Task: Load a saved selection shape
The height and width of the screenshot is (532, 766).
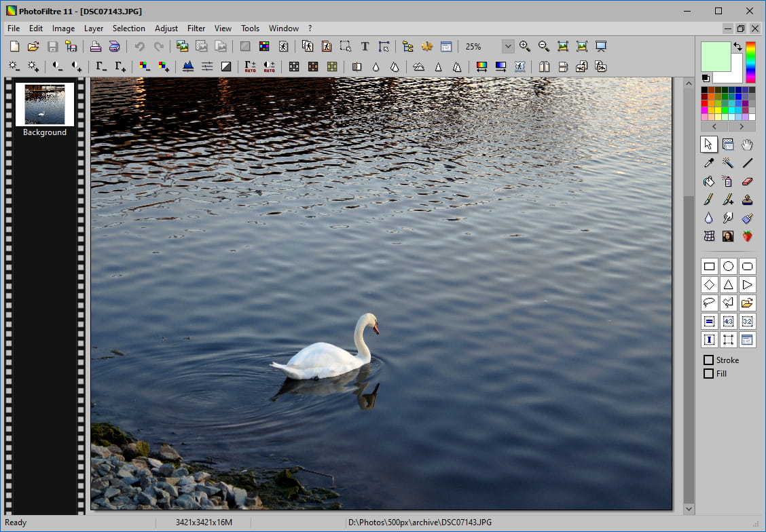Action: [747, 303]
